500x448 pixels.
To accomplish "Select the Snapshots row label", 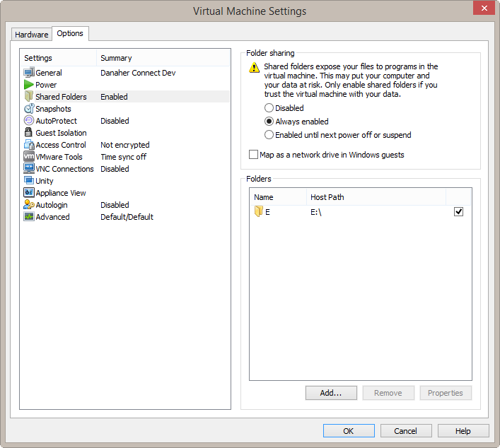I will 53,109.
